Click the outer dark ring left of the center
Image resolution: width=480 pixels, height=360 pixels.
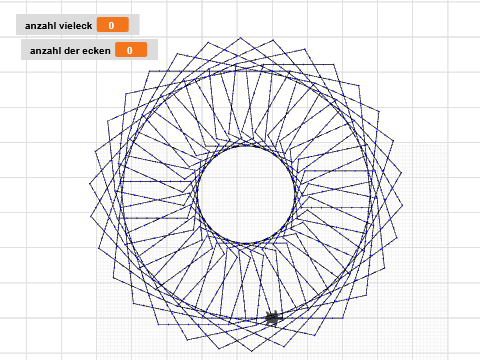coord(122,195)
